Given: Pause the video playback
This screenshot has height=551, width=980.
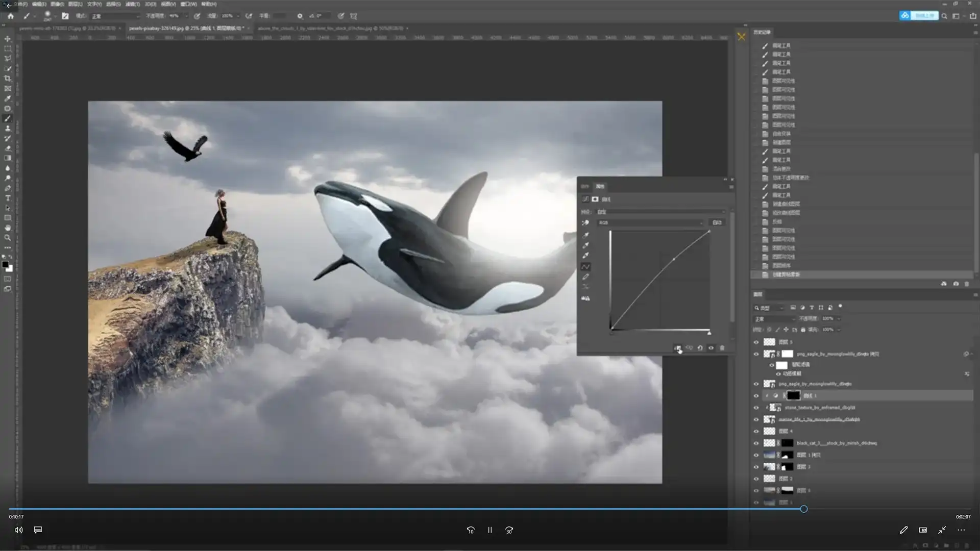Looking at the screenshot, I should point(489,530).
